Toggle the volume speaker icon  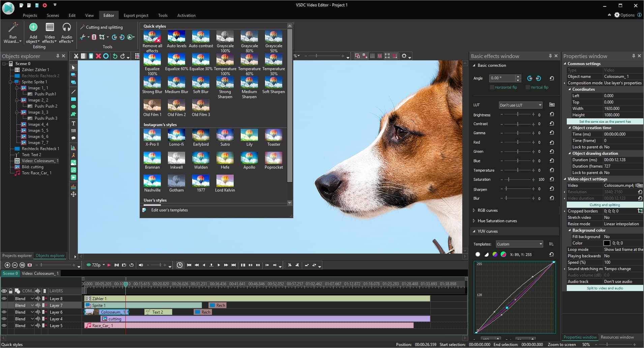click(x=141, y=265)
